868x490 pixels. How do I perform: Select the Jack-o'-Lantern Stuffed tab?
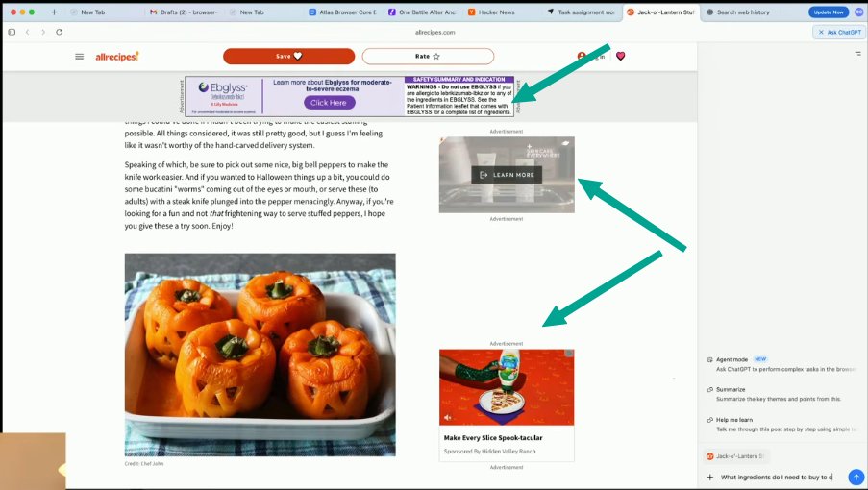pos(661,12)
